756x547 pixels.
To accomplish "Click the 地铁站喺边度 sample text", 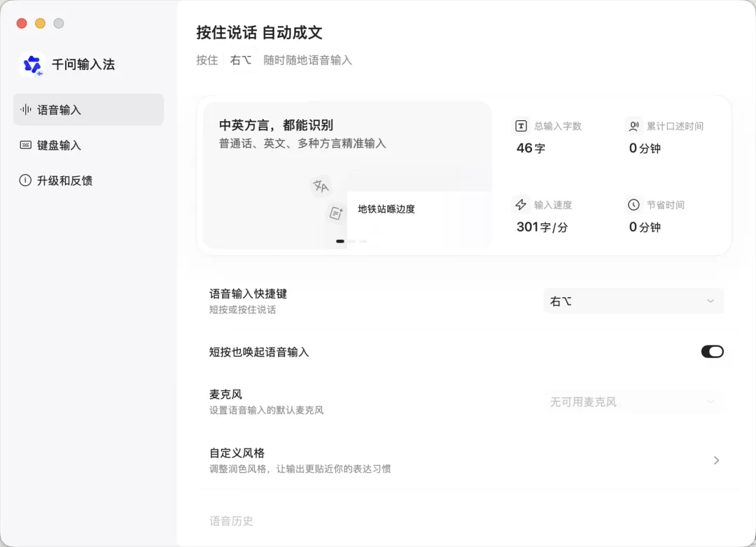I will [x=386, y=209].
